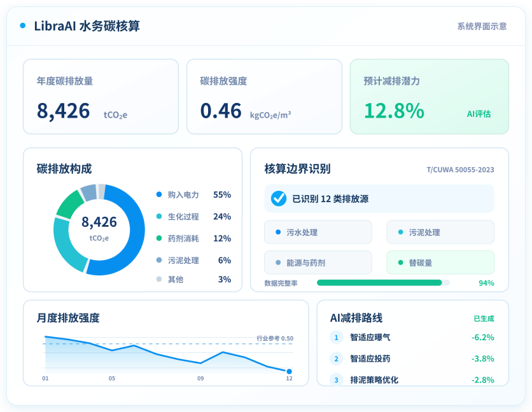
Task: Open the 碳排放强度 card
Action: tap(264, 97)
